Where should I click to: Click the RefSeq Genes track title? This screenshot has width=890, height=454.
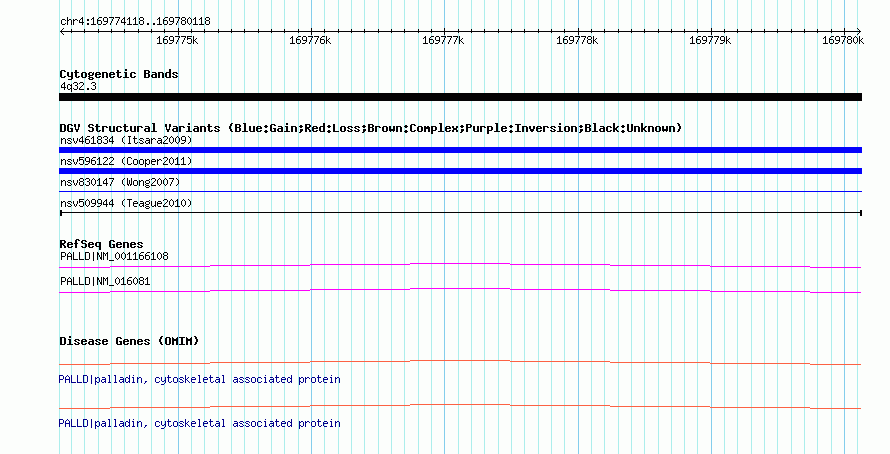101,245
